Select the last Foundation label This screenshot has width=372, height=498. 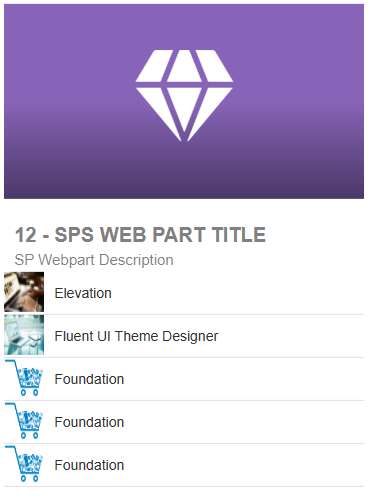[x=89, y=465]
